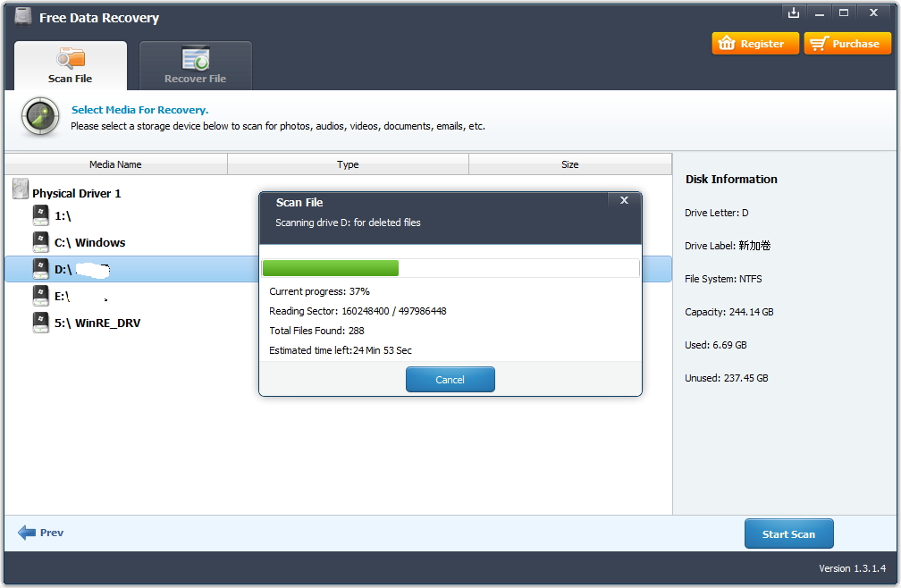The image size is (901, 588).
Task: Sort by the Size column header
Action: [x=570, y=164]
